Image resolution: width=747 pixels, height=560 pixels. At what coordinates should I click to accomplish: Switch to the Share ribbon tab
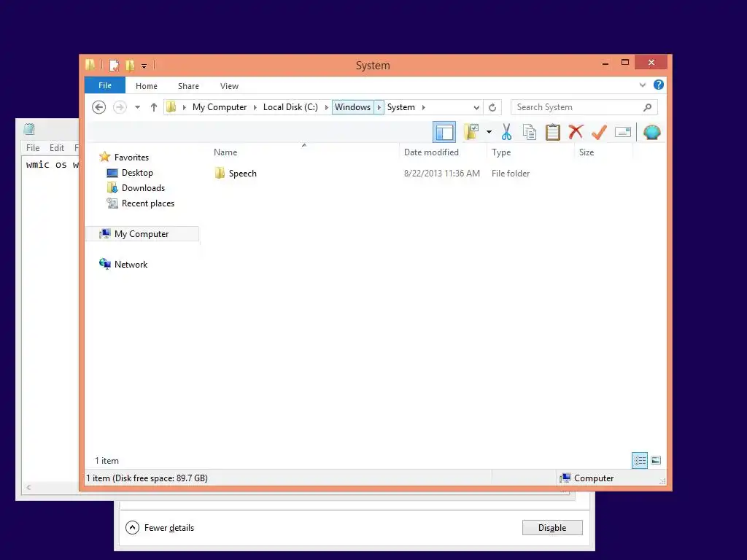(x=188, y=86)
